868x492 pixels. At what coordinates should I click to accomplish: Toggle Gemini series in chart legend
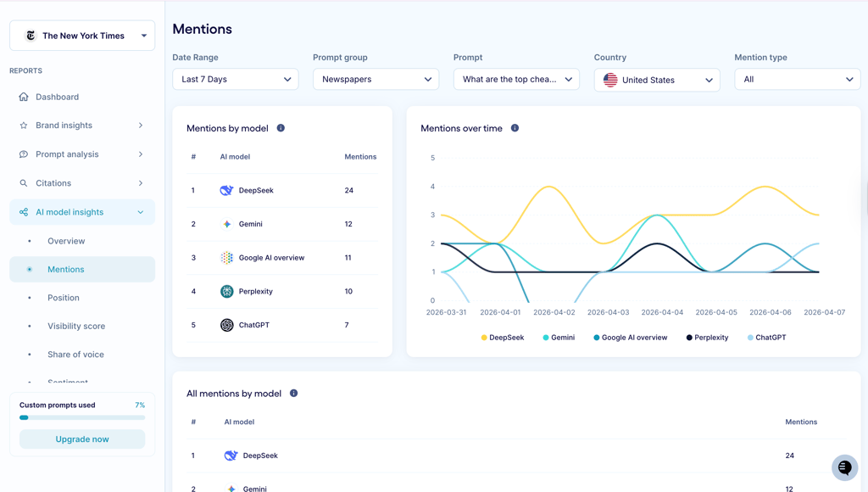pyautogui.click(x=559, y=338)
